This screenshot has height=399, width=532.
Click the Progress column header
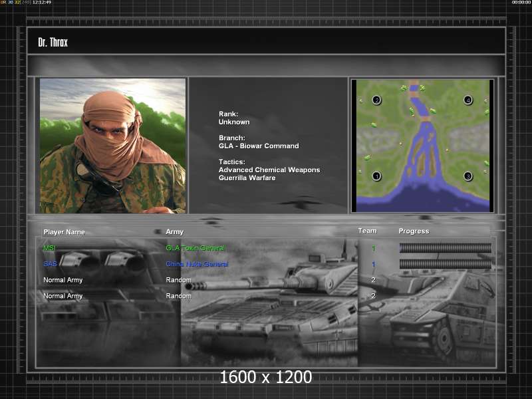click(x=414, y=231)
